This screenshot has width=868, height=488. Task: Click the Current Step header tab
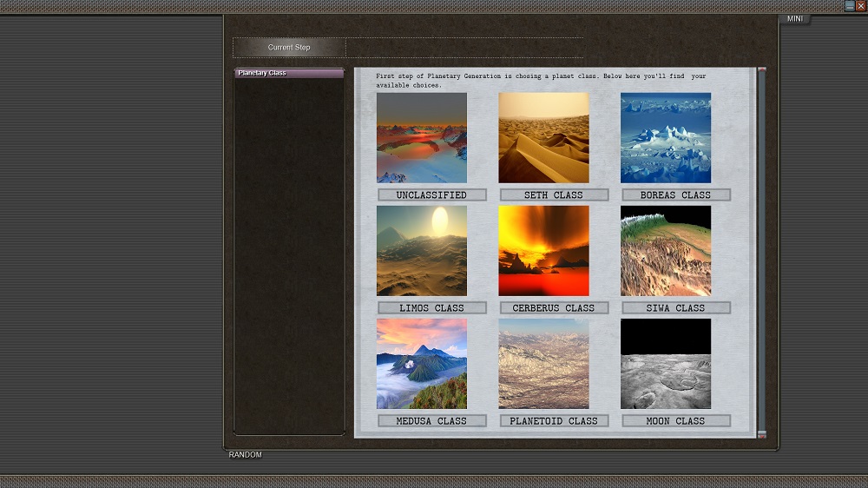pyautogui.click(x=289, y=48)
